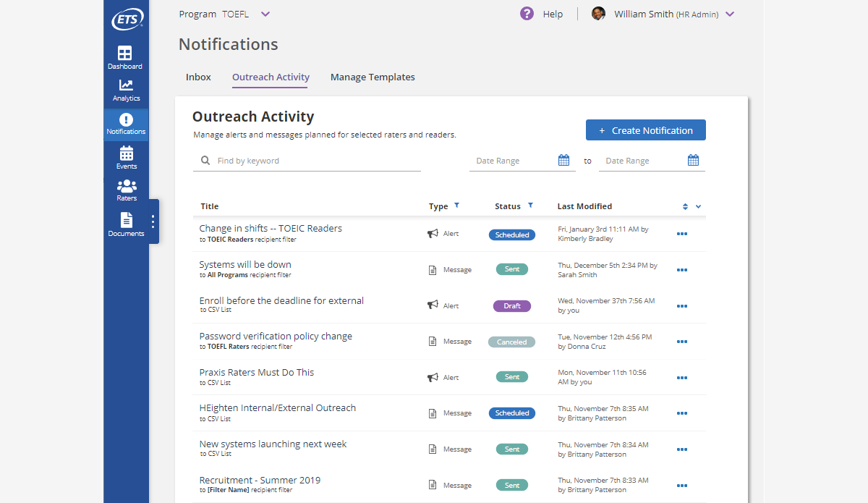The width and height of the screenshot is (868, 503).
Task: Toggle Last Modified sort order arrows
Action: coord(685,207)
